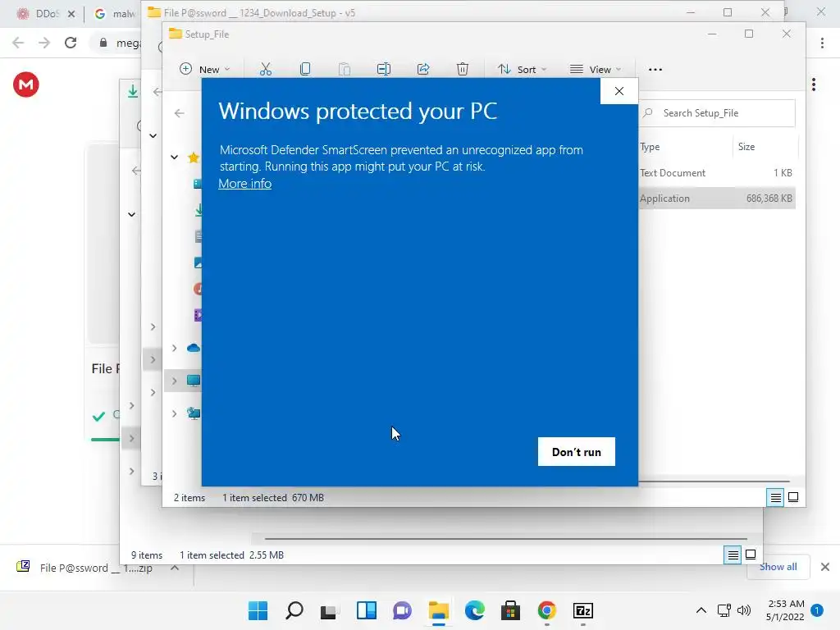Close the SmartScreen warning dialog
Viewport: 840px width, 630px height.
pyautogui.click(x=619, y=91)
